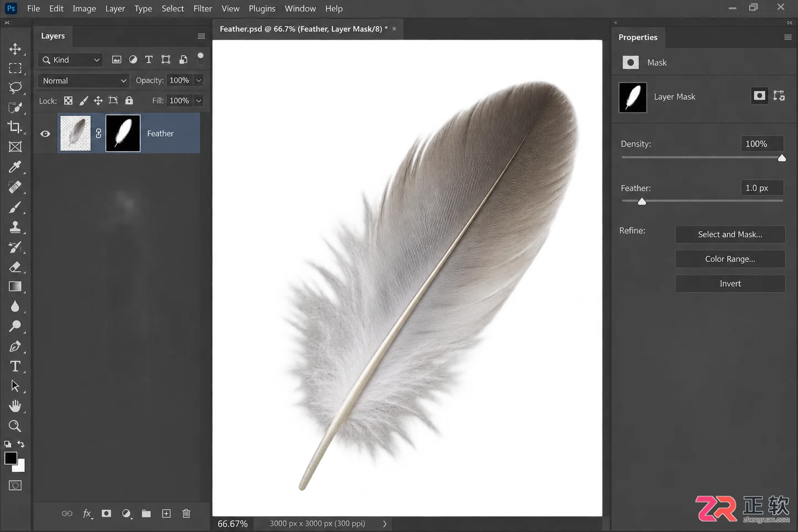
Task: Toggle lock all for the layer
Action: coord(129,100)
